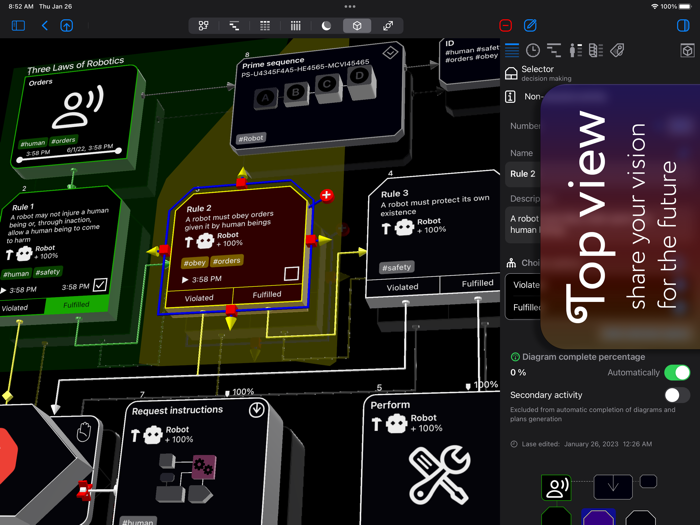This screenshot has width=700, height=525.
Task: Tap the workflow diagram icon in Request instructions
Action: point(186,478)
